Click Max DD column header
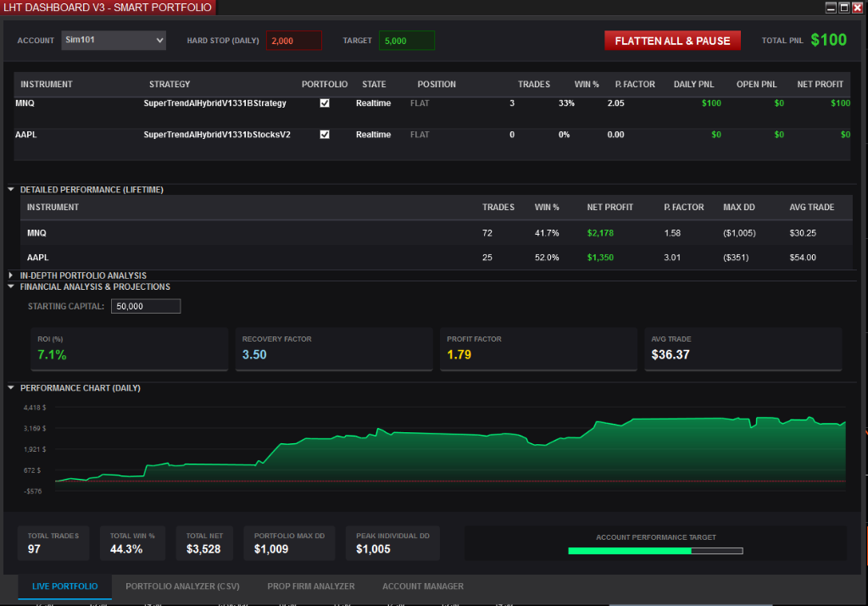This screenshot has width=868, height=606. (x=739, y=207)
